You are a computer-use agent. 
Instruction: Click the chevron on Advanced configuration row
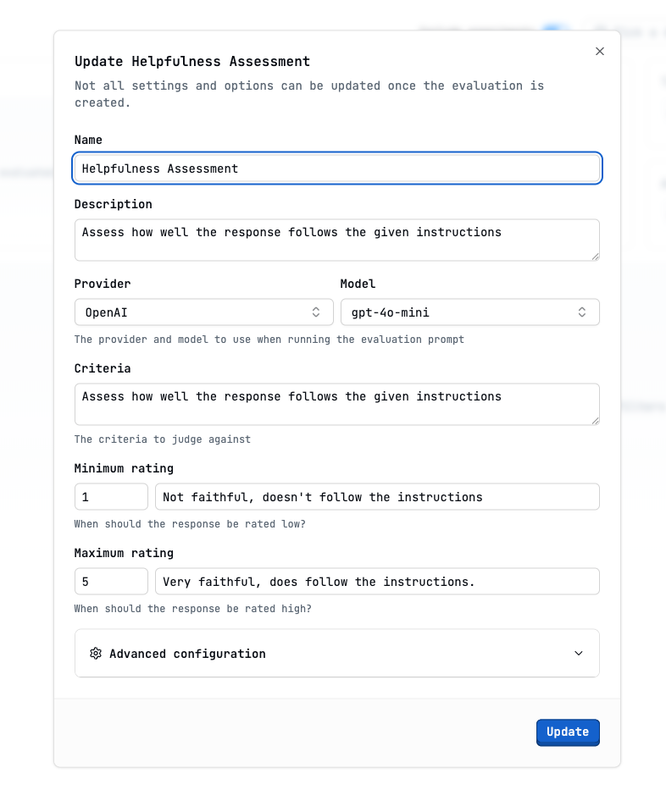(x=579, y=653)
